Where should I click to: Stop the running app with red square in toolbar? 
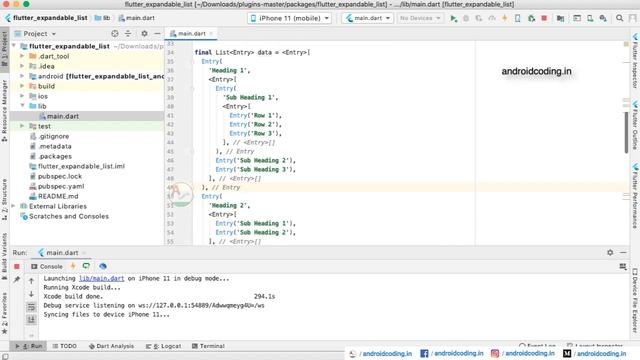(544, 18)
